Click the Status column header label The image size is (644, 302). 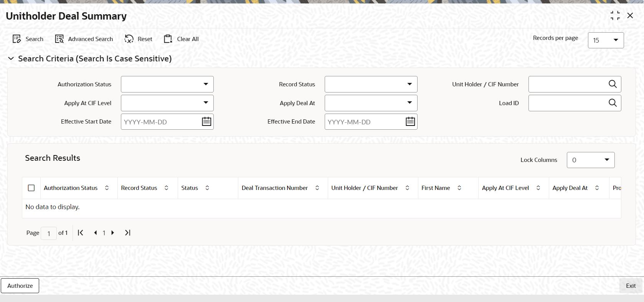pos(190,188)
